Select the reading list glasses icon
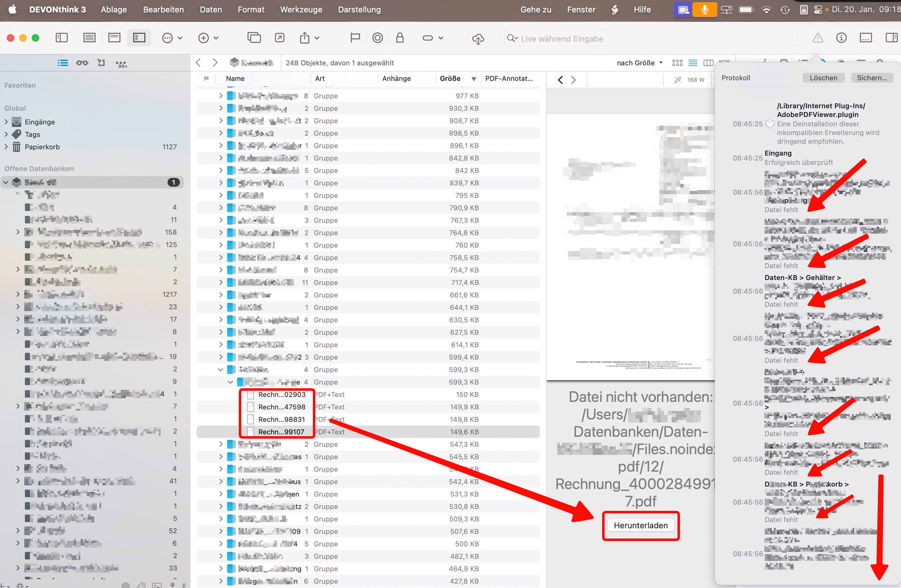 tap(82, 63)
